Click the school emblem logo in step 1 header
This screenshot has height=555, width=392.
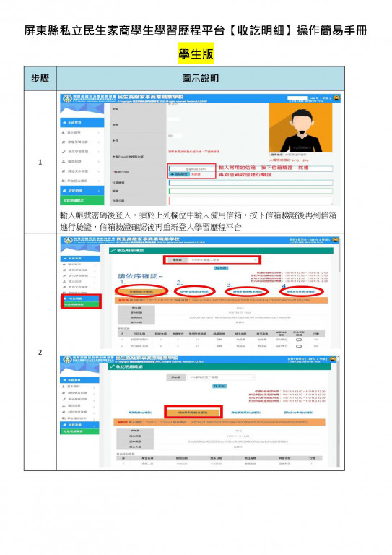pos(67,98)
